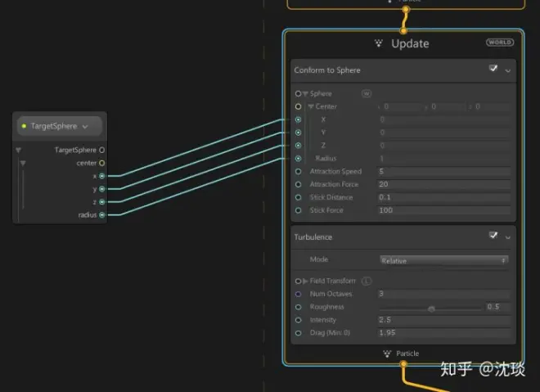
Task: Click the Field Transform input port
Action: 298,281
